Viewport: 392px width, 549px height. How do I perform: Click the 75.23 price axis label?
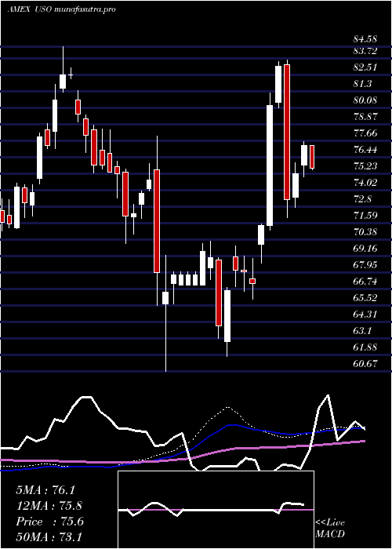click(365, 165)
